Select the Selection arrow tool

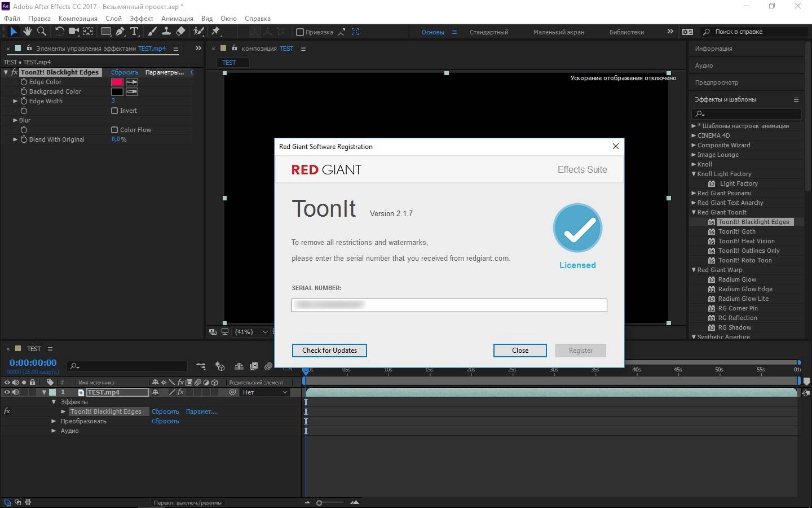click(14, 32)
